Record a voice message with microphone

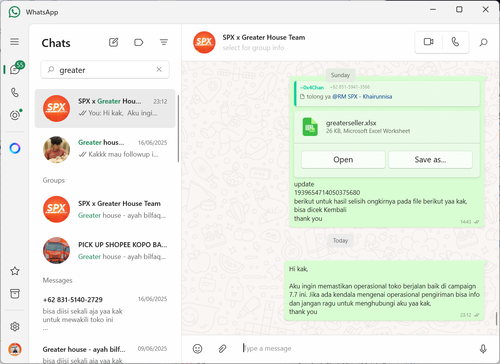pos(483,349)
